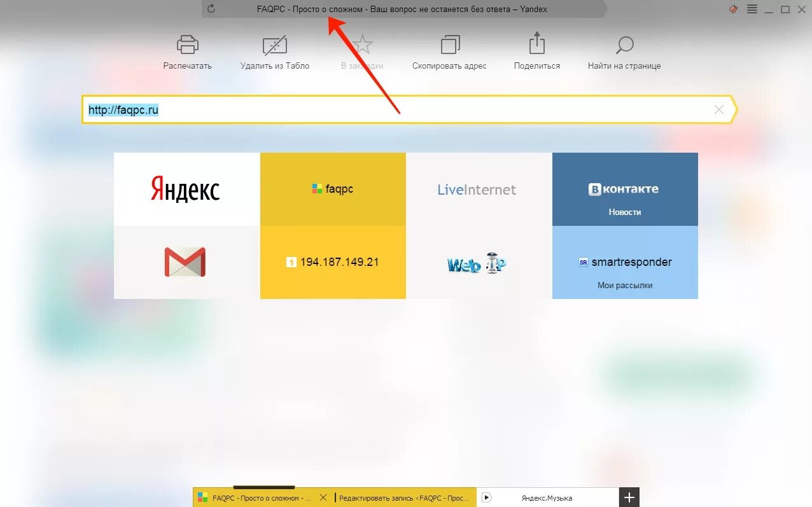Open the 194.187.149.21 tile
This screenshot has width=812, height=507.
pyautogui.click(x=333, y=262)
